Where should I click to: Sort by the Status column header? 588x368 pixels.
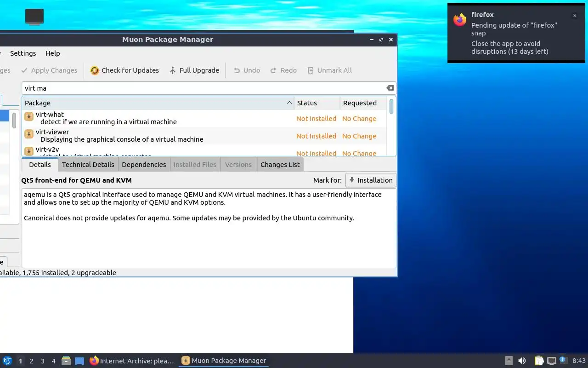(317, 103)
